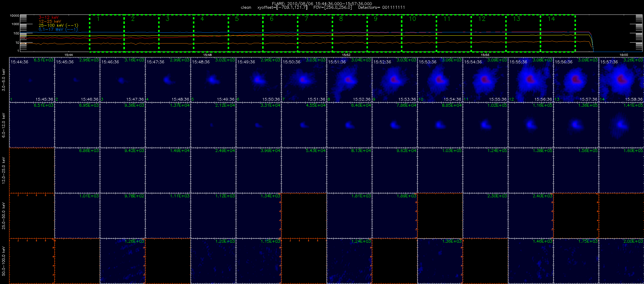Select interval 7 in the light curve

click(315, 33)
